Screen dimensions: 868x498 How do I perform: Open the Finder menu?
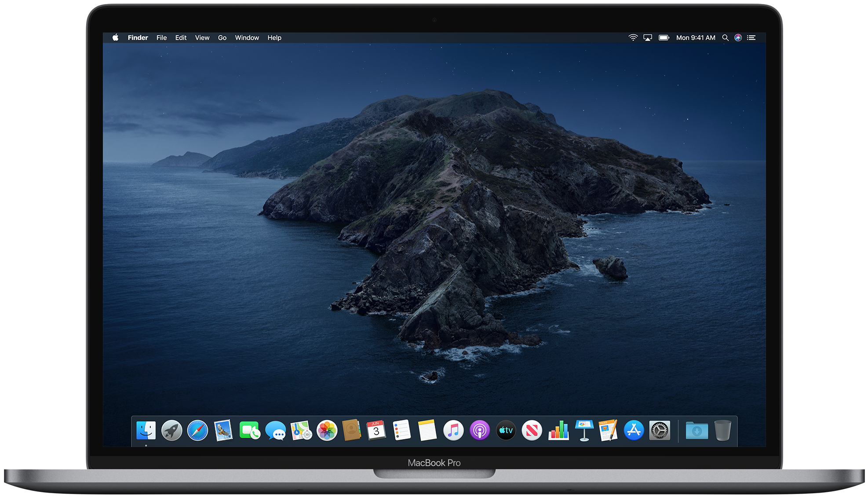click(x=138, y=38)
